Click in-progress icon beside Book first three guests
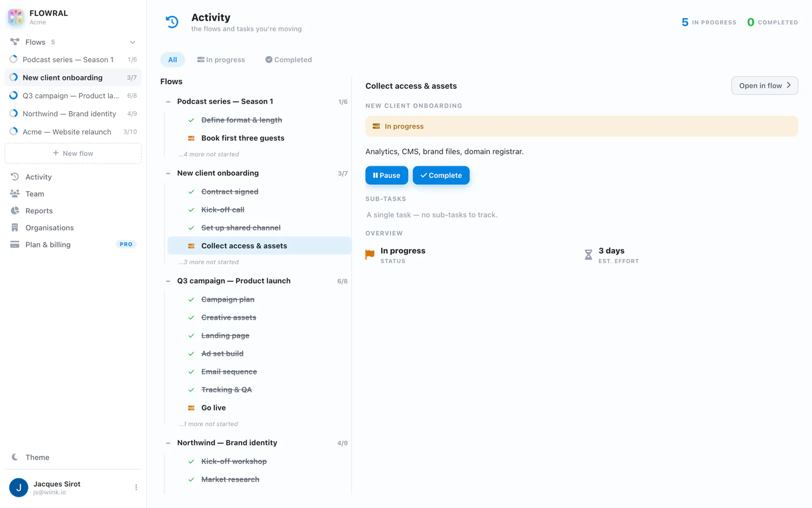The height and width of the screenshot is (508, 812). tap(191, 138)
